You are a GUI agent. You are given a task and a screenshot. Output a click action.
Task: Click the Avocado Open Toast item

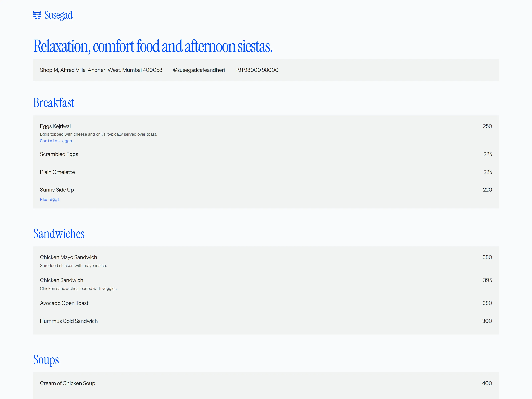coord(64,303)
